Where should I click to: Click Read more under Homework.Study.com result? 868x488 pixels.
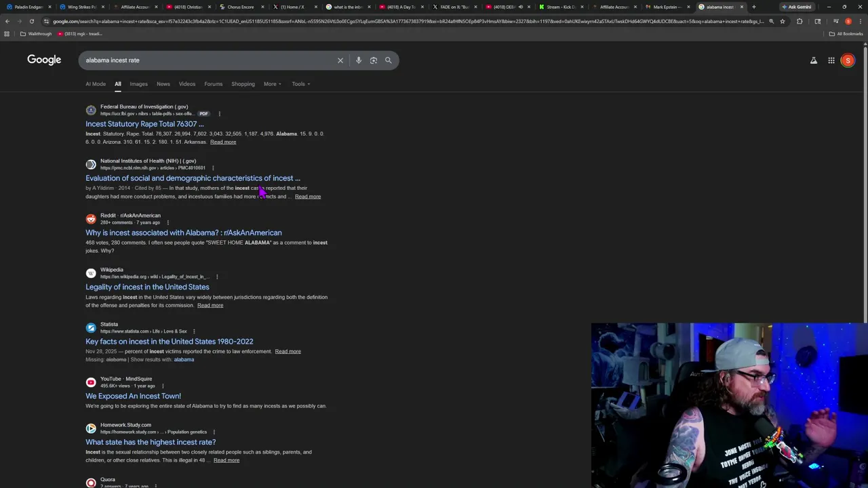pyautogui.click(x=226, y=460)
